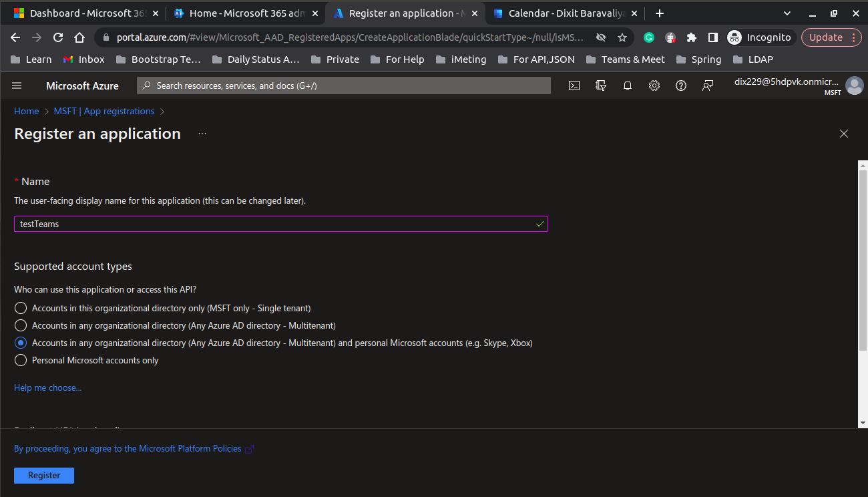Reload the current page
The image size is (868, 497).
[x=58, y=37]
